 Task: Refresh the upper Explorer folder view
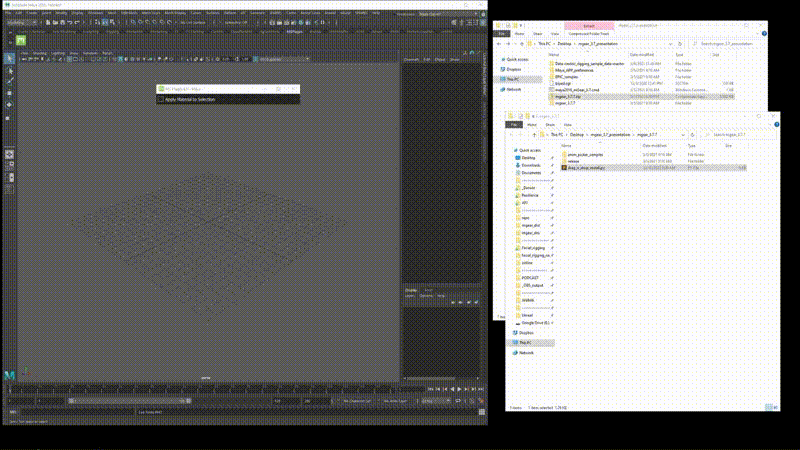click(x=680, y=44)
